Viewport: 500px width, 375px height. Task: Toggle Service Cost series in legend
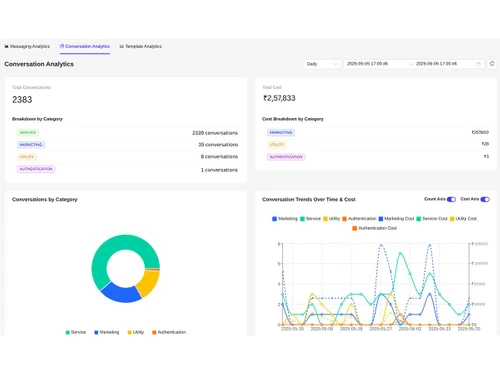pyautogui.click(x=432, y=219)
